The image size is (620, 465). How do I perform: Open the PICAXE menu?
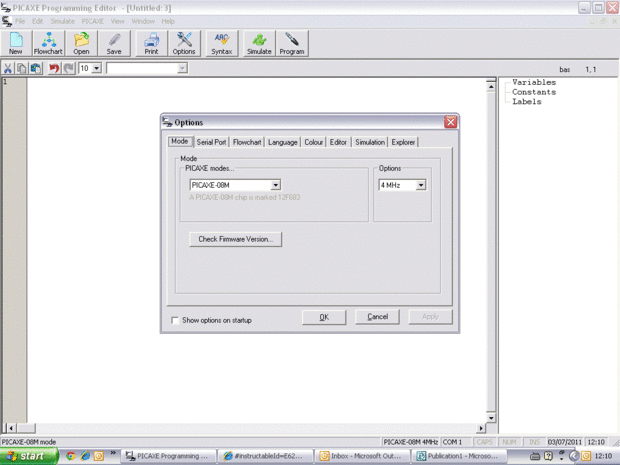pyautogui.click(x=93, y=21)
